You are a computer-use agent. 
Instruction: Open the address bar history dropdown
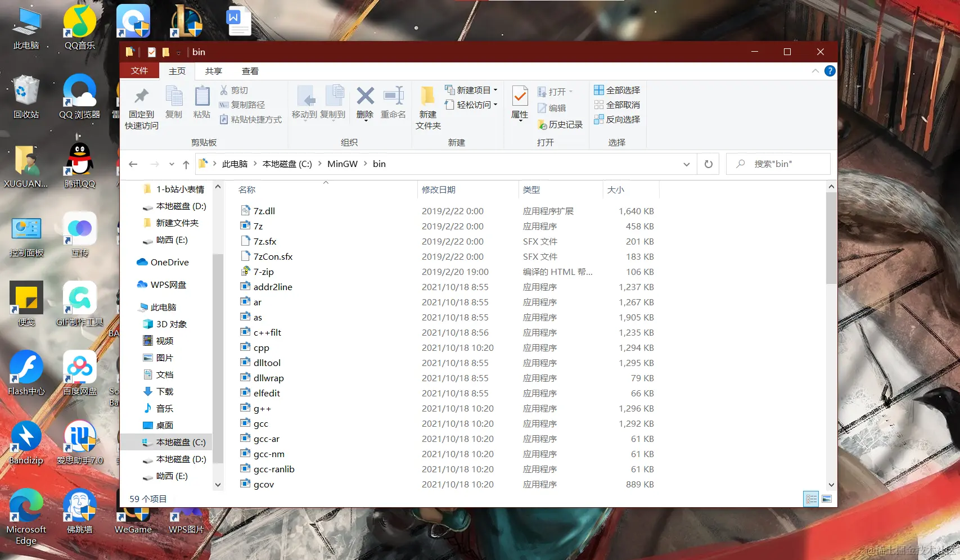click(x=686, y=164)
